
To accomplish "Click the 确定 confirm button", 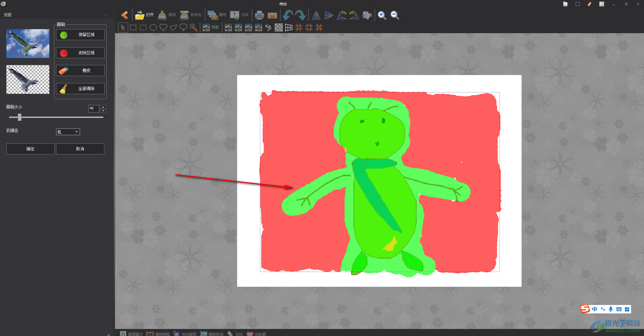I will (31, 149).
